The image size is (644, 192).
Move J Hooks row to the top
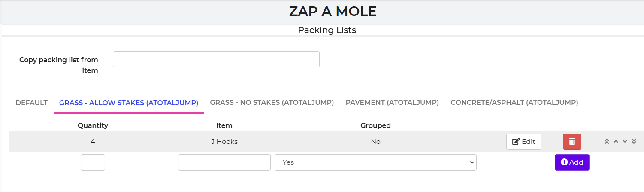tap(607, 142)
